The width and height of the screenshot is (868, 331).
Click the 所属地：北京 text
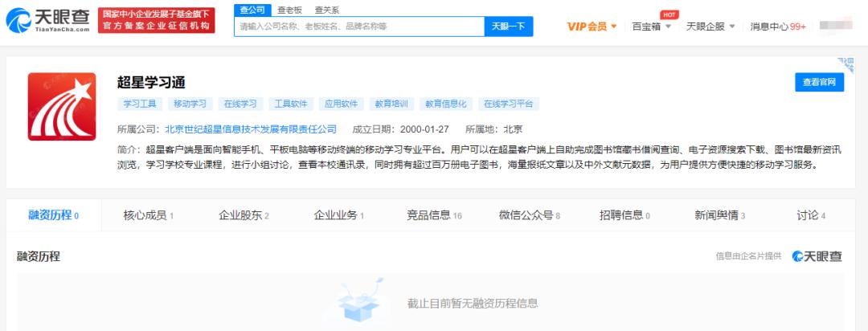coord(493,129)
